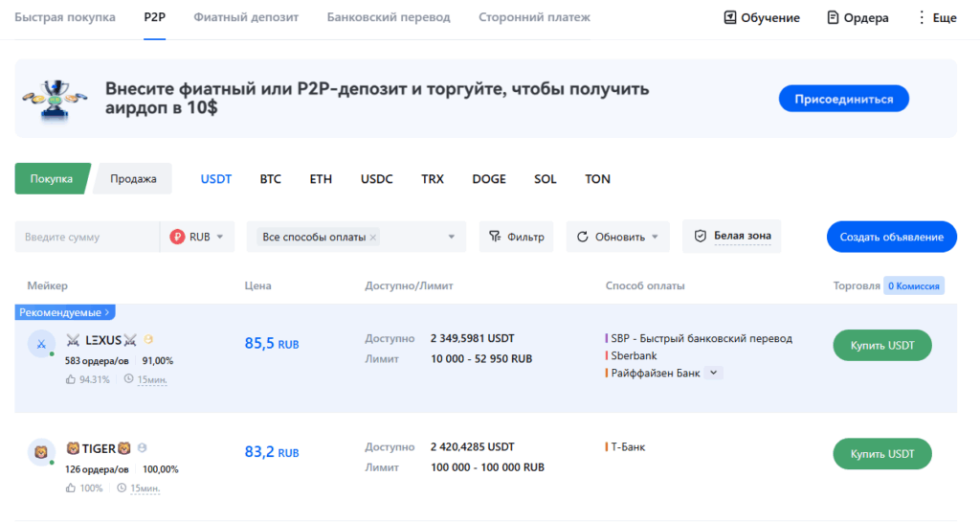Click the clock icon in TIGER row
Image resolution: width=980 pixels, height=523 pixels.
tap(122, 488)
